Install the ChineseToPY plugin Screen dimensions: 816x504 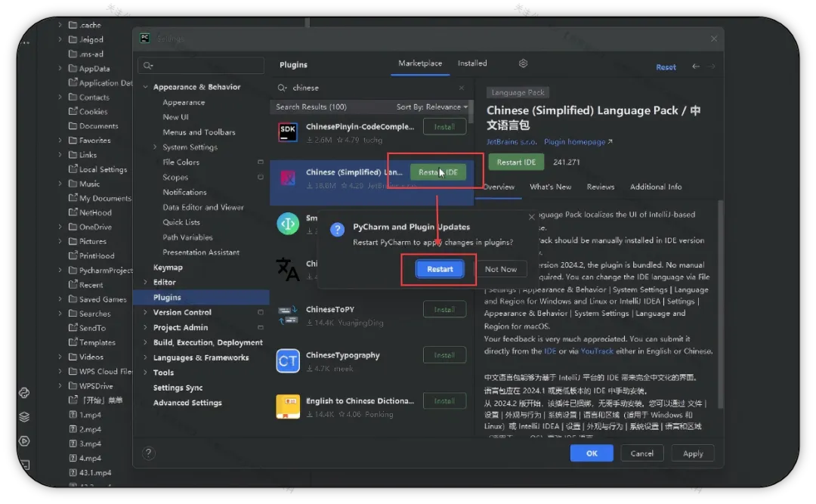444,310
